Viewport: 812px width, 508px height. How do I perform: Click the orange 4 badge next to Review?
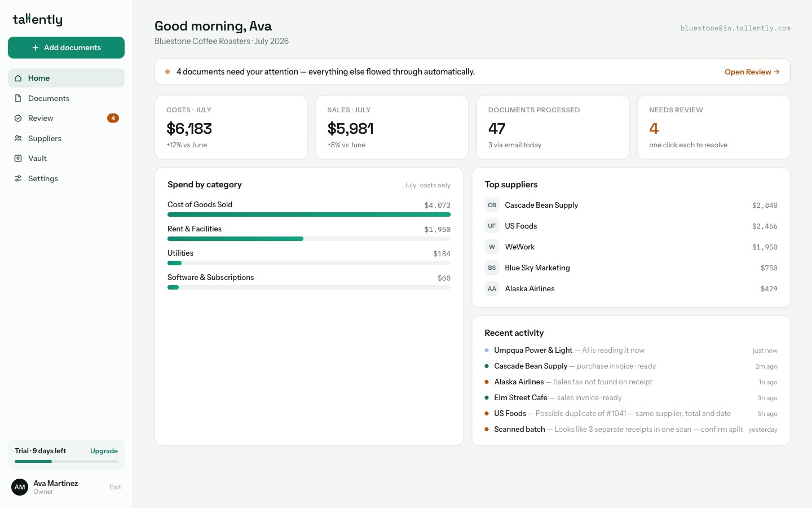click(113, 119)
